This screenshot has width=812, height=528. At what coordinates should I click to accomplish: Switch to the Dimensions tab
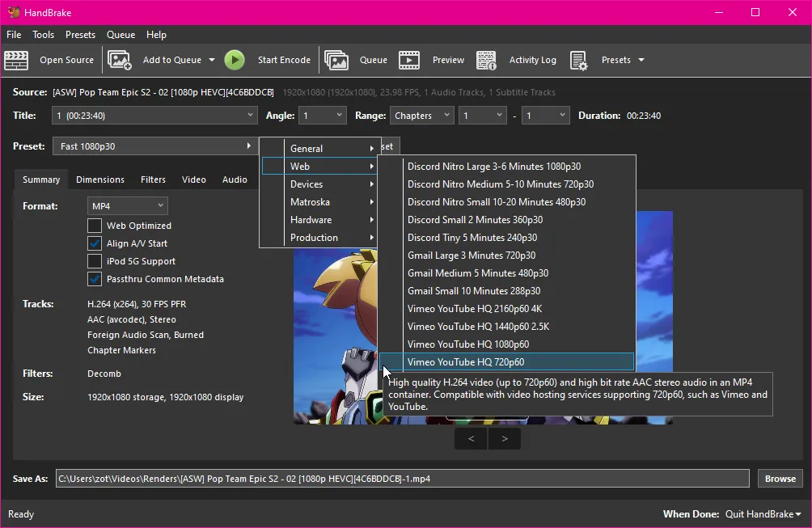tap(99, 179)
